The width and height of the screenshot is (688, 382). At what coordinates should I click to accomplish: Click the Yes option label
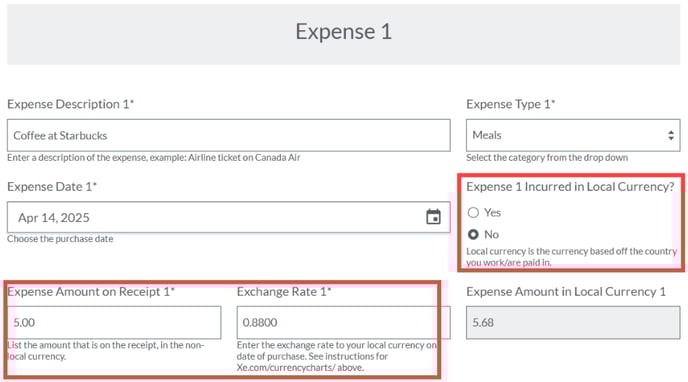492,213
